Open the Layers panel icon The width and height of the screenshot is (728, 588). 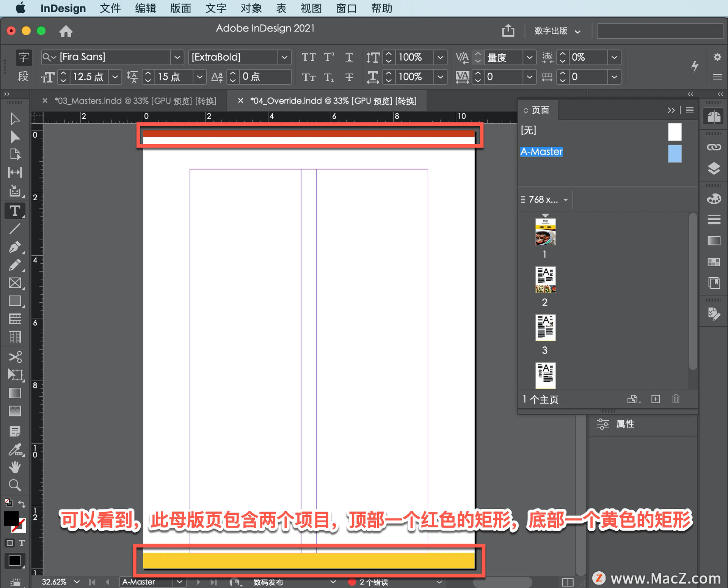click(714, 168)
